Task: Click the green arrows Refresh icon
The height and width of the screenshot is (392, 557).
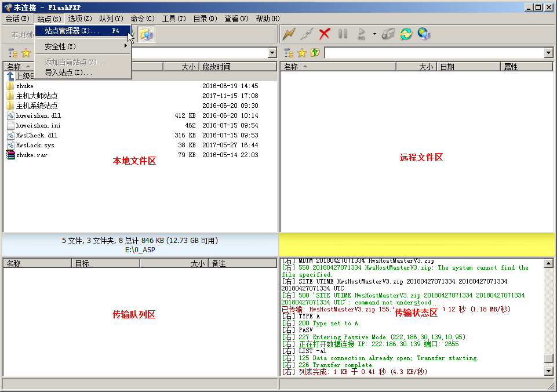Action: point(406,34)
